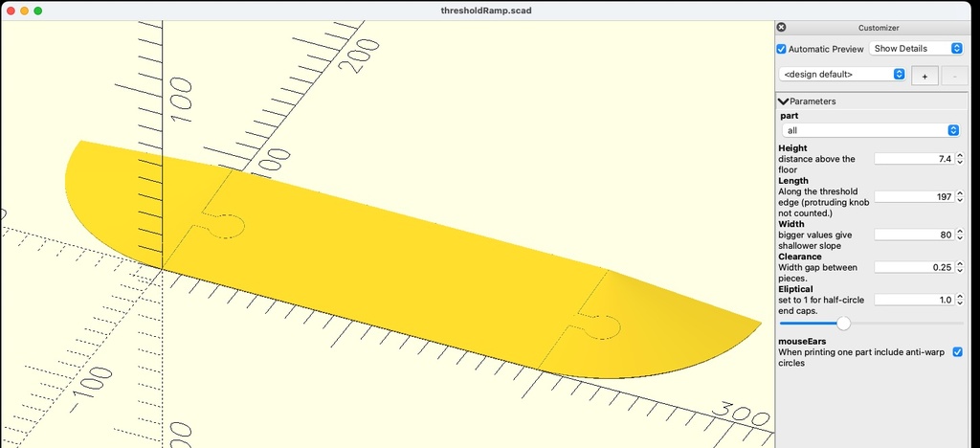Click the green zoom window button
The width and height of the screenshot is (980, 448).
click(38, 11)
